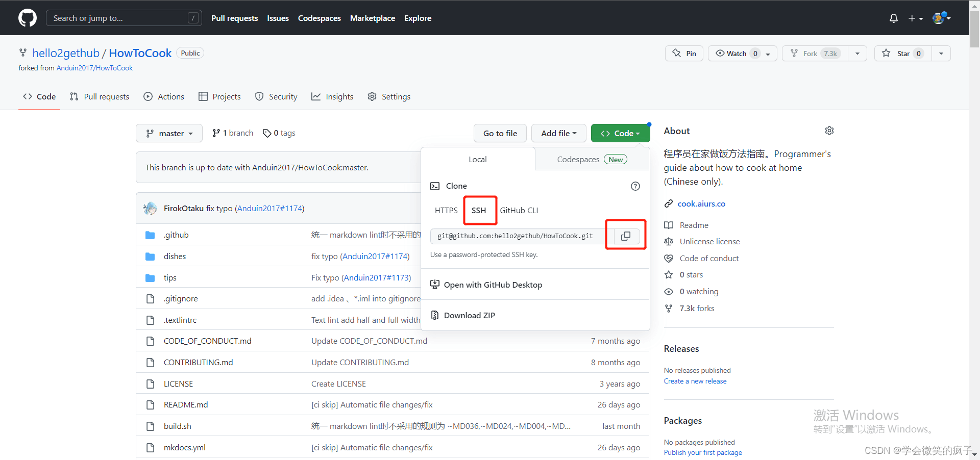Viewport: 980px width, 460px height.
Task: Select SSH clone option
Action: pyautogui.click(x=479, y=210)
